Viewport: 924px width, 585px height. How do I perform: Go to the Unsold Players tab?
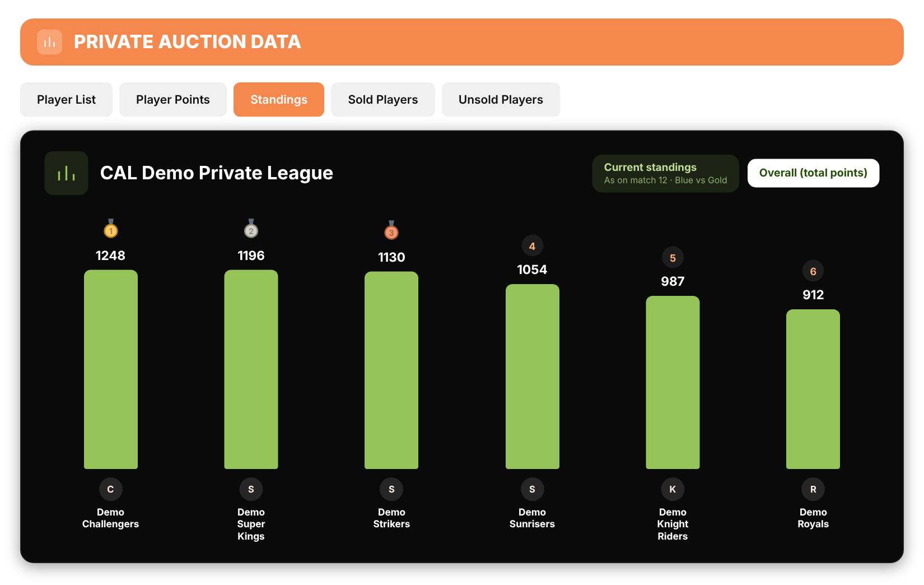[501, 100]
